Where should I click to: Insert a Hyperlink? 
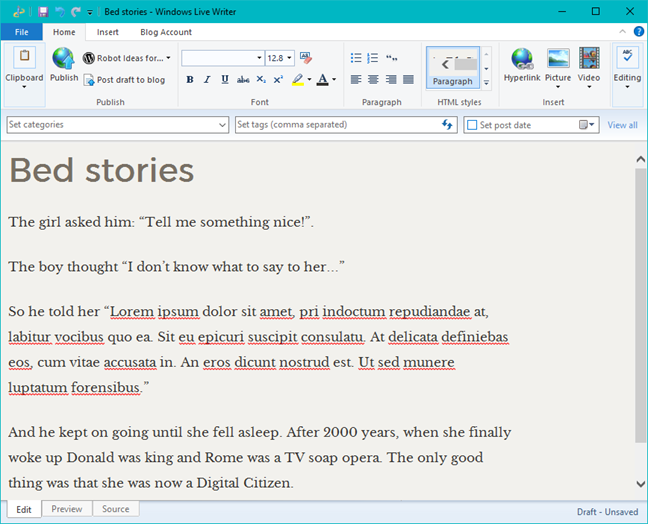522,64
